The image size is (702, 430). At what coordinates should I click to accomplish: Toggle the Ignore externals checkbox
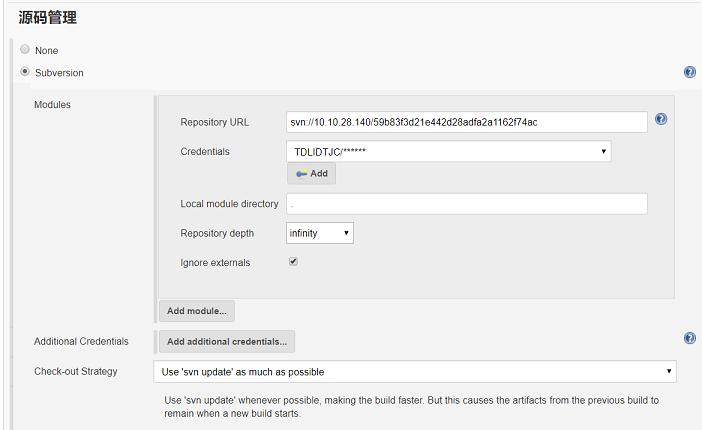pyautogui.click(x=293, y=262)
